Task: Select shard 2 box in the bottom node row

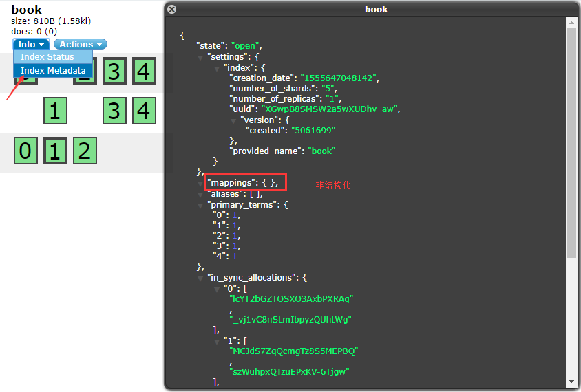Action: 85,151
